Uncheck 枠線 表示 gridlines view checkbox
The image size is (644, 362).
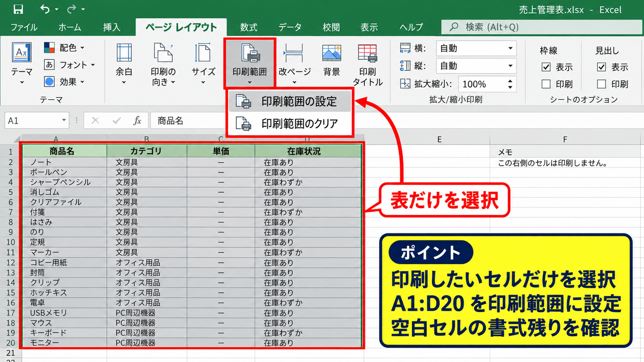546,67
